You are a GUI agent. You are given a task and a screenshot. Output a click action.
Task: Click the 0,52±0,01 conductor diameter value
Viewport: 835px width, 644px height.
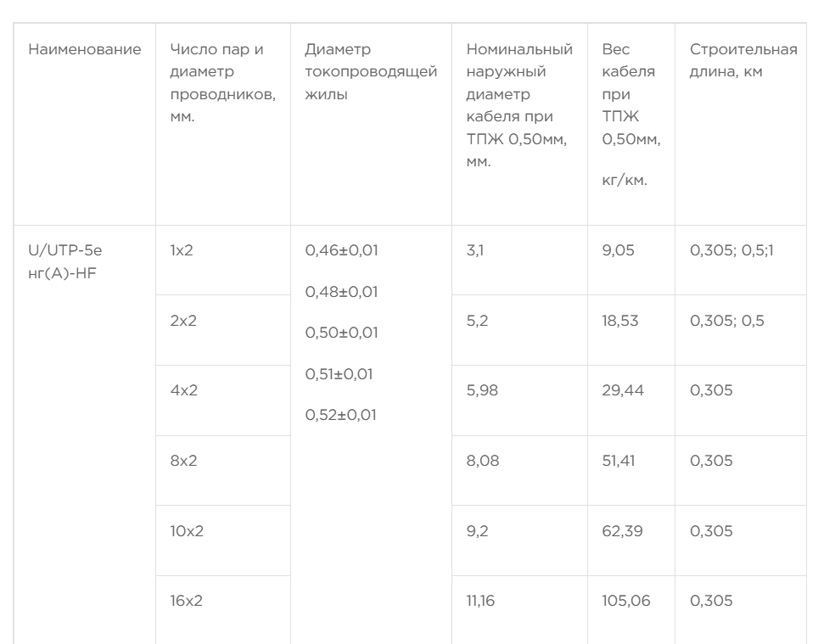pos(341,415)
